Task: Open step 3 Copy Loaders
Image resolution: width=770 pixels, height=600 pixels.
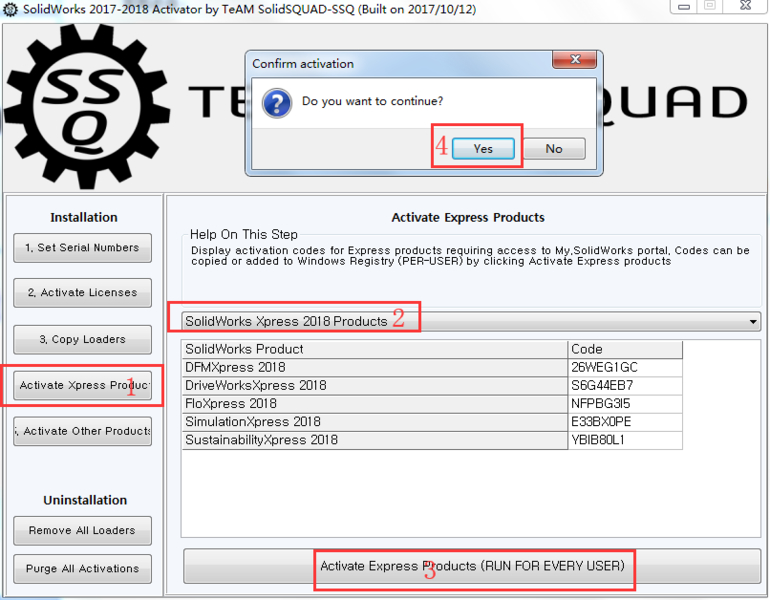Action: point(82,339)
